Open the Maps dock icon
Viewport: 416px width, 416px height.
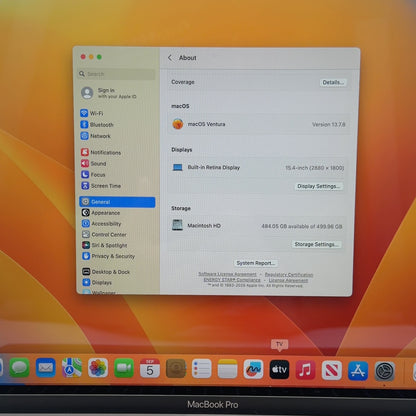tap(72, 368)
